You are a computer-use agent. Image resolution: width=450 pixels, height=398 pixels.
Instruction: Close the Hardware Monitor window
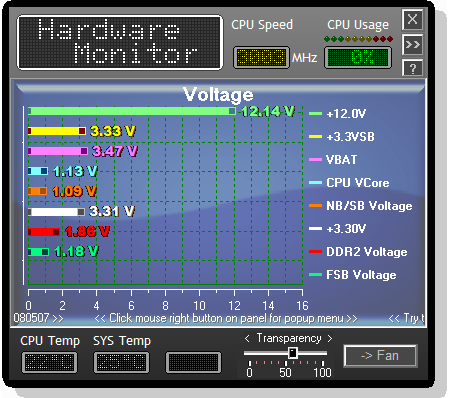tap(413, 19)
